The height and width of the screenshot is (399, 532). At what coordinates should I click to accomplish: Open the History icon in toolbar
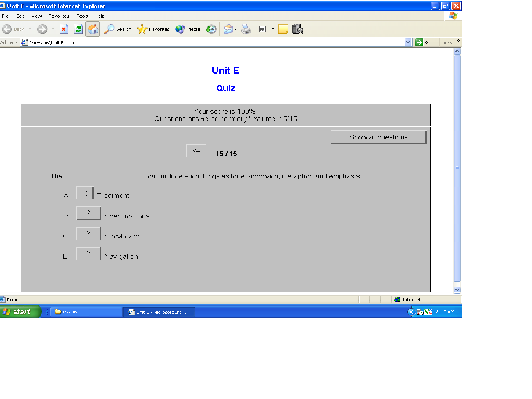[211, 29]
